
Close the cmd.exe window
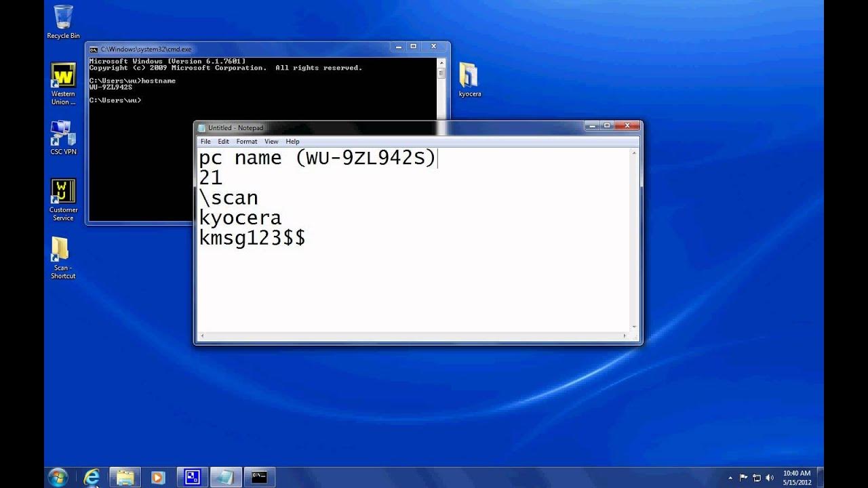point(434,47)
